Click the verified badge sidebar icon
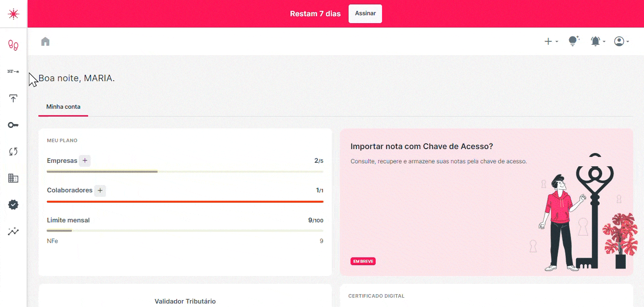Image resolution: width=644 pixels, height=307 pixels. point(13,205)
